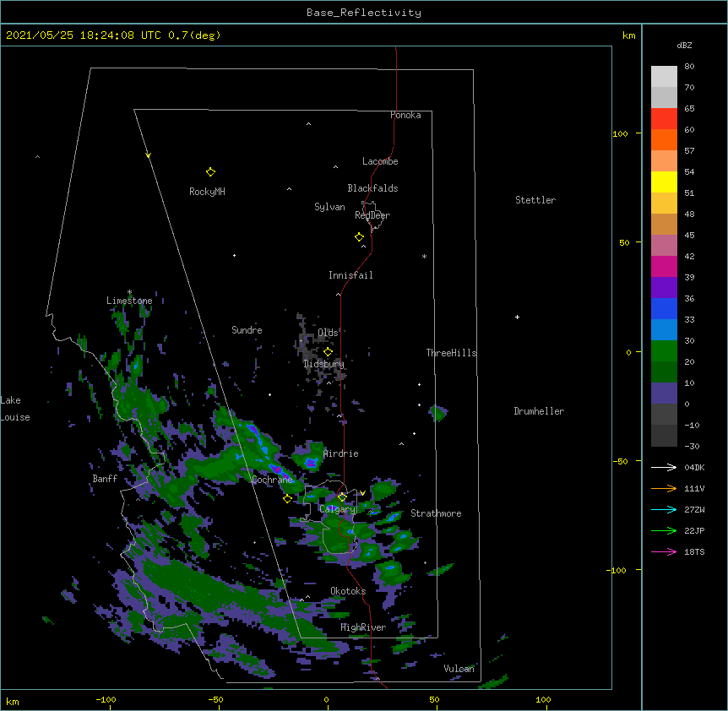Screen dimensions: 728x711
Task: Click the green 20 dBZ color swatch
Action: pyautogui.click(x=664, y=351)
